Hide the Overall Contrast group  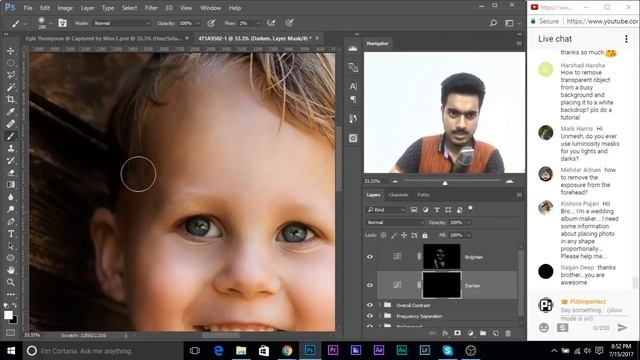click(x=370, y=305)
